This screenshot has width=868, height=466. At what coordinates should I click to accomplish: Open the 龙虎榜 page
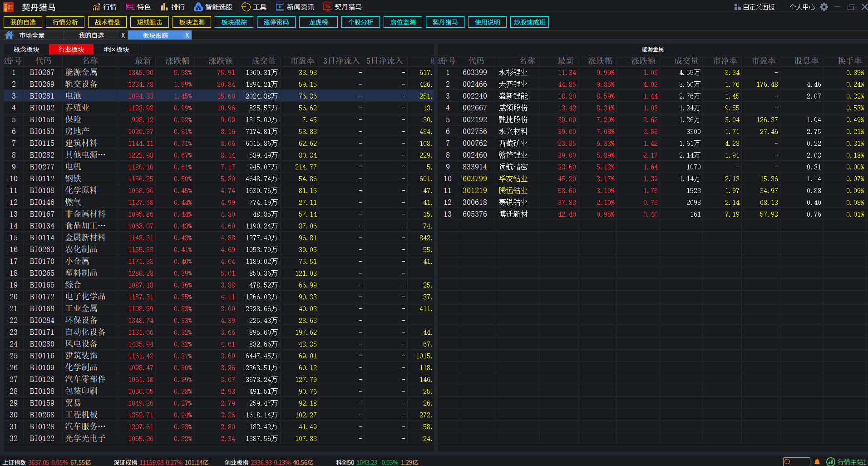click(x=318, y=21)
